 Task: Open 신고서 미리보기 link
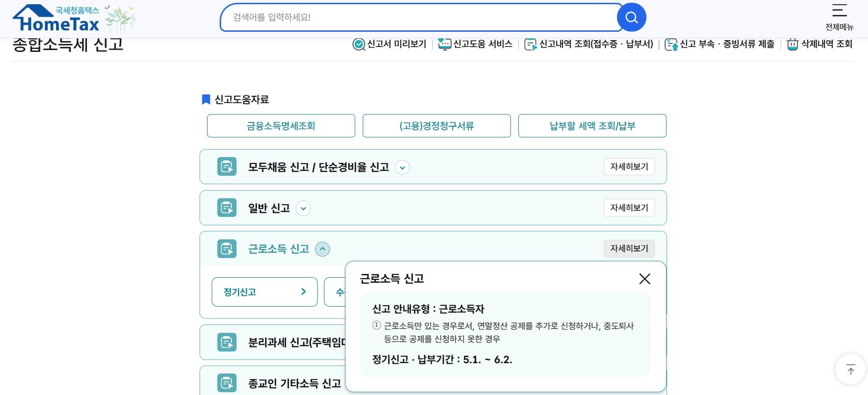[x=396, y=44]
